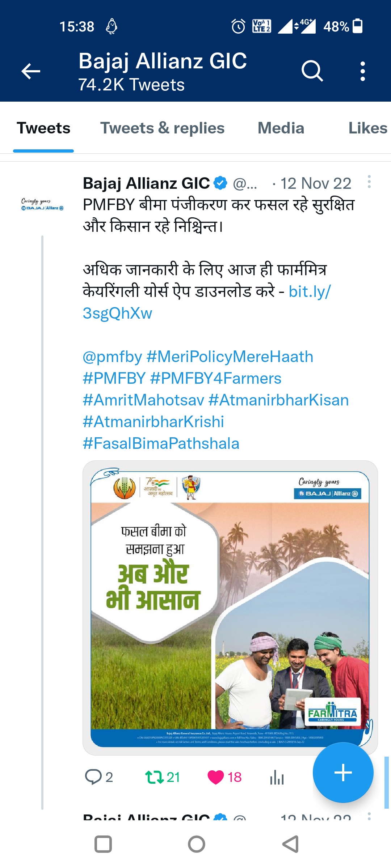Open profile overflow menu in header
Viewport: 391px width, 868px height.
[362, 71]
